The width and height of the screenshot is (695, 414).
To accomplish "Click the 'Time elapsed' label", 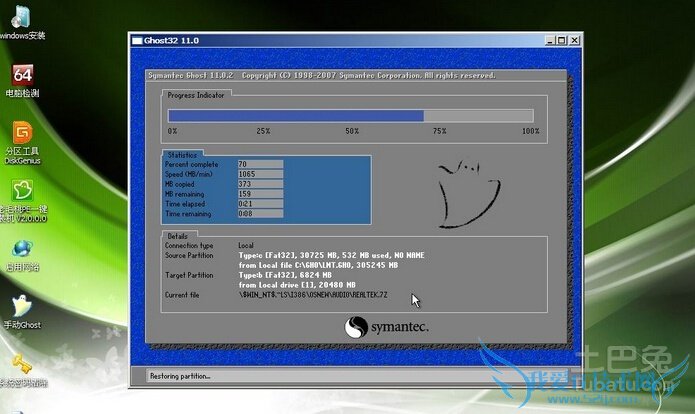I will pyautogui.click(x=185, y=204).
